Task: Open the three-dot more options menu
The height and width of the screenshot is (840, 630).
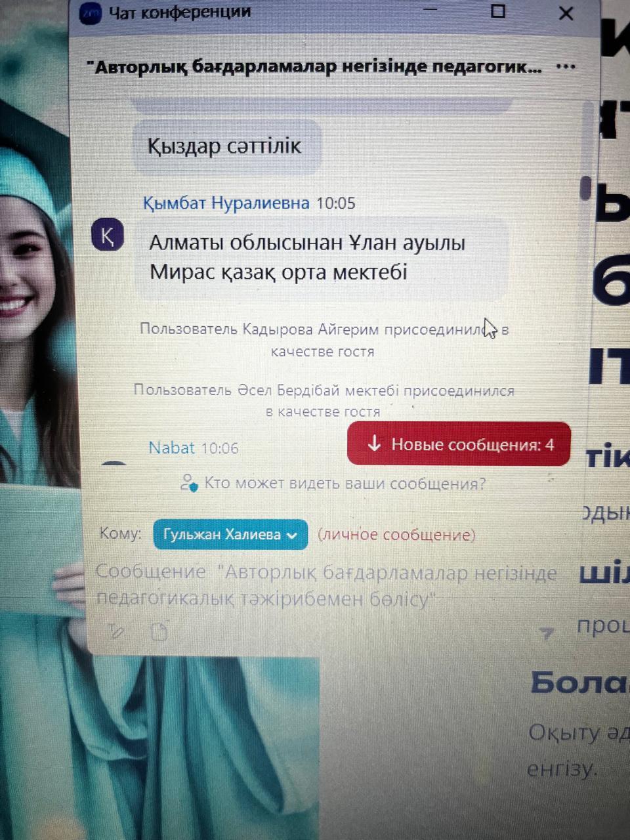Action: (565, 66)
